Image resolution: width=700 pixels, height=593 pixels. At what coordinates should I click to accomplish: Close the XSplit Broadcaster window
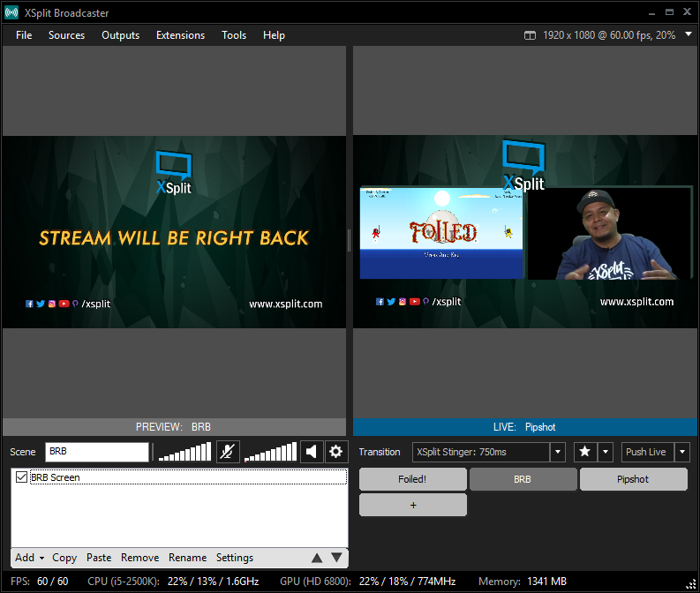pyautogui.click(x=687, y=12)
